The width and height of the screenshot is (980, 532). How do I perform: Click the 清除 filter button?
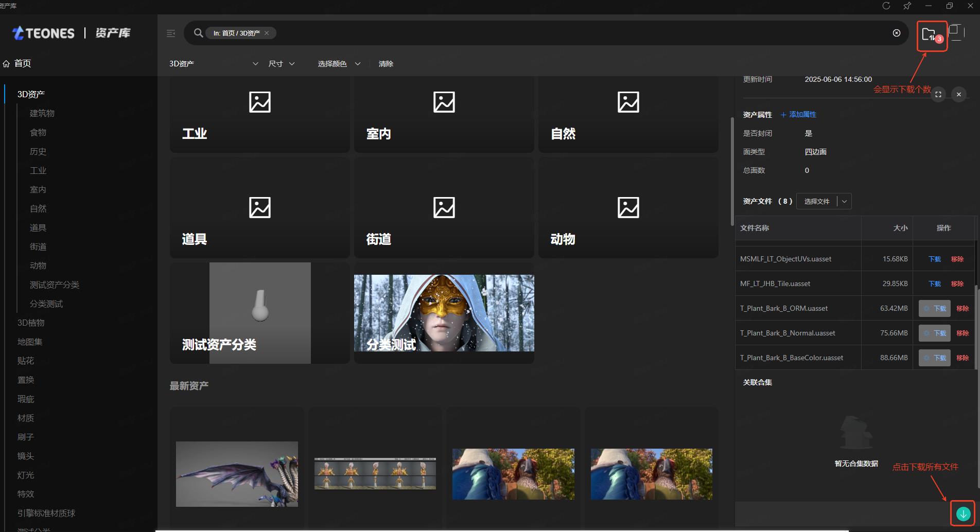(386, 64)
